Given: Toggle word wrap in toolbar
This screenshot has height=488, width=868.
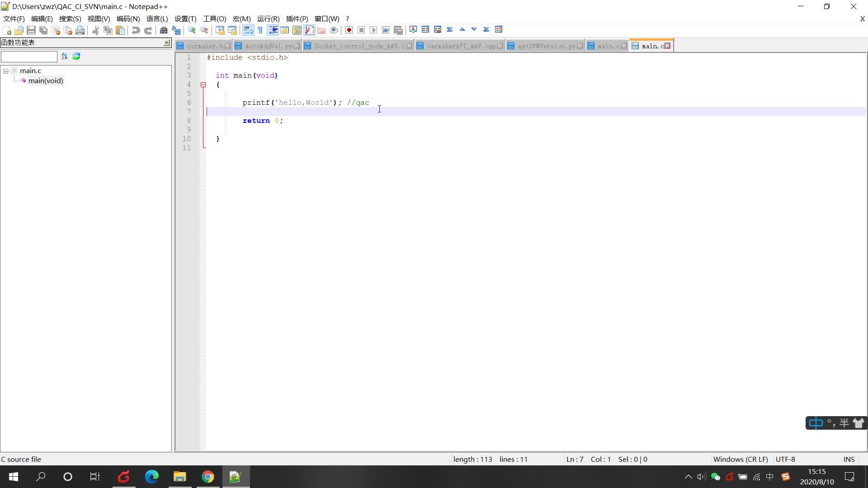Looking at the screenshot, I should click(x=248, y=30).
